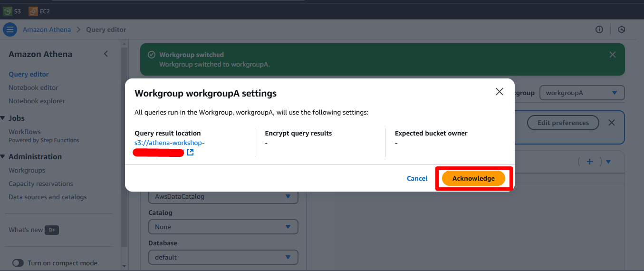Close the workgroup settings dialog with X
Screen dimensions: 644x271
(499, 92)
